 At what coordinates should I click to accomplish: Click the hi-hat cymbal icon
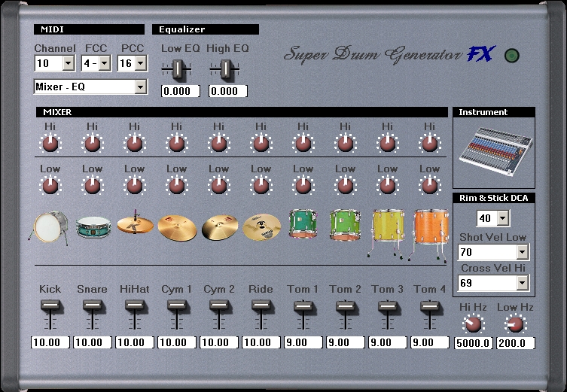[136, 223]
